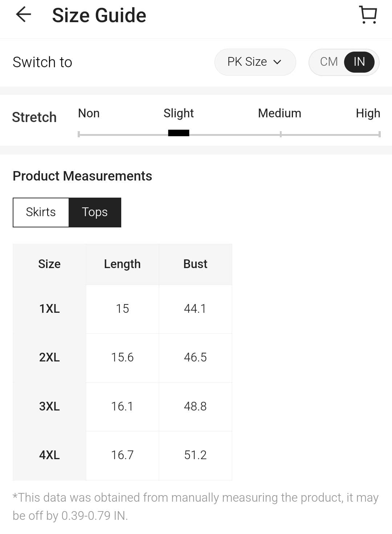Click the High stretch label

coord(368,113)
